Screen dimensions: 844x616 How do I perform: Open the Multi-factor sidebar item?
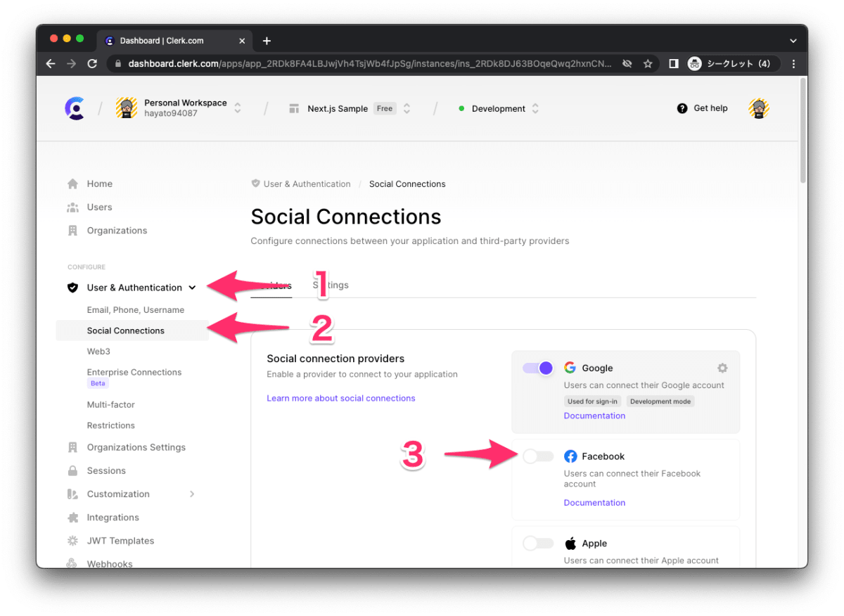click(x=111, y=404)
